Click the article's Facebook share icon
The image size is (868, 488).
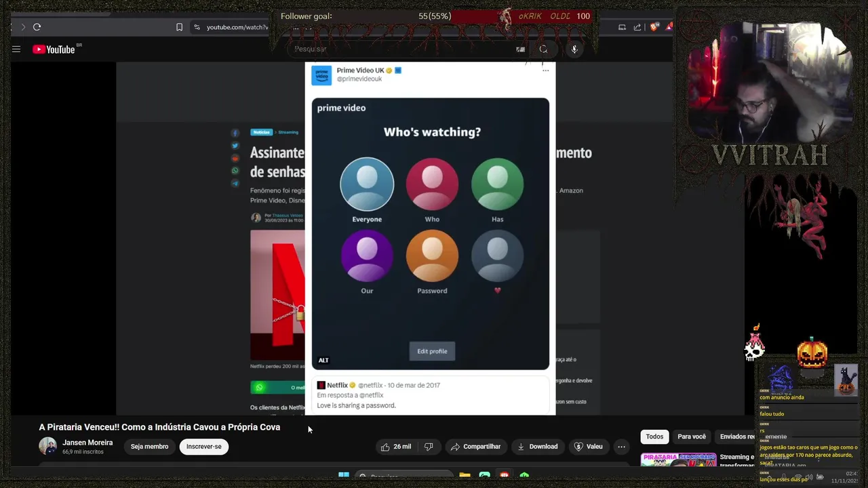235,133
